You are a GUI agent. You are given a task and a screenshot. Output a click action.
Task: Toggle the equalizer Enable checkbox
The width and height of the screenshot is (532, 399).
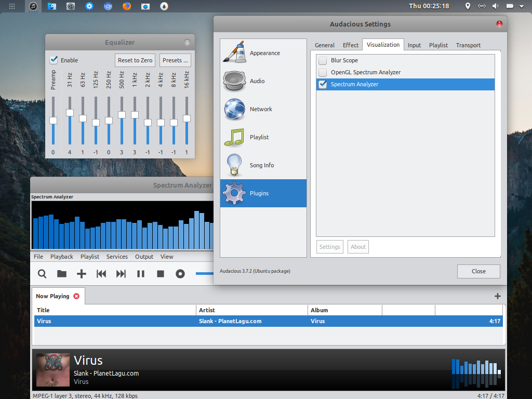[x=54, y=60]
